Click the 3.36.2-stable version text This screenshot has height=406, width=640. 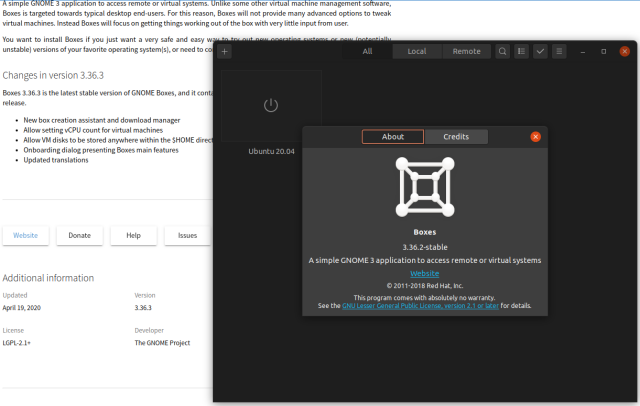(x=425, y=247)
